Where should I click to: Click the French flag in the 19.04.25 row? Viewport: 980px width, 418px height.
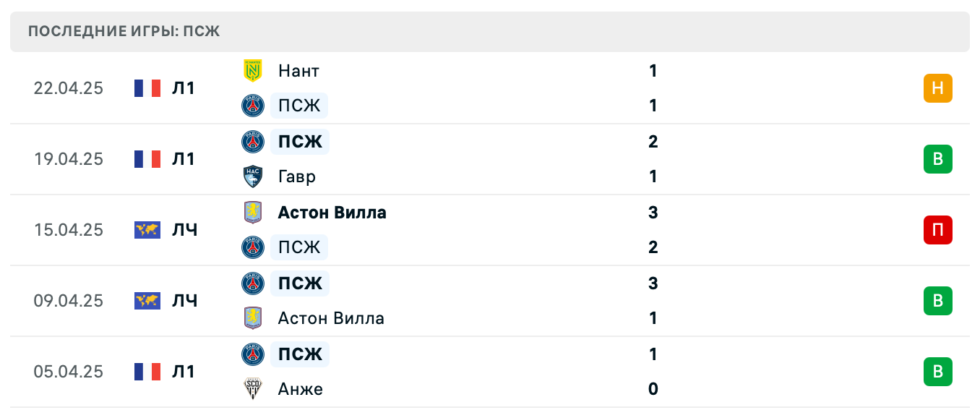(x=147, y=159)
